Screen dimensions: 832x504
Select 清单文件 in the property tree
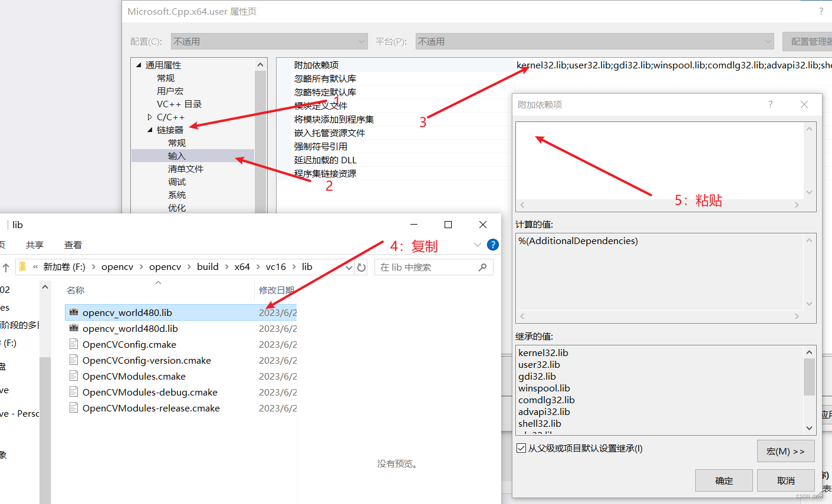point(186,169)
